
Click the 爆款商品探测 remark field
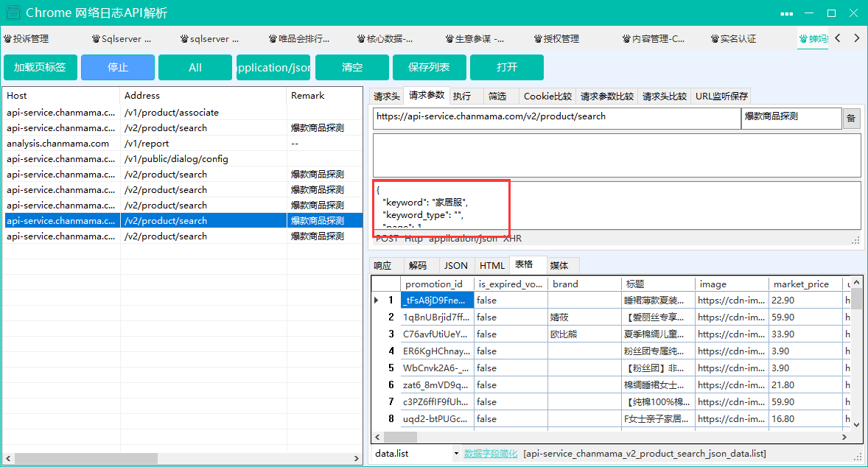(791, 119)
